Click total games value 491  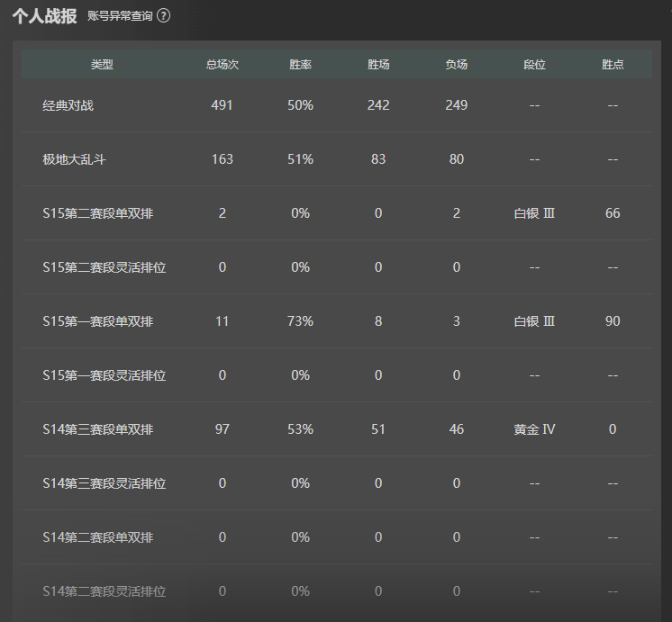(222, 105)
